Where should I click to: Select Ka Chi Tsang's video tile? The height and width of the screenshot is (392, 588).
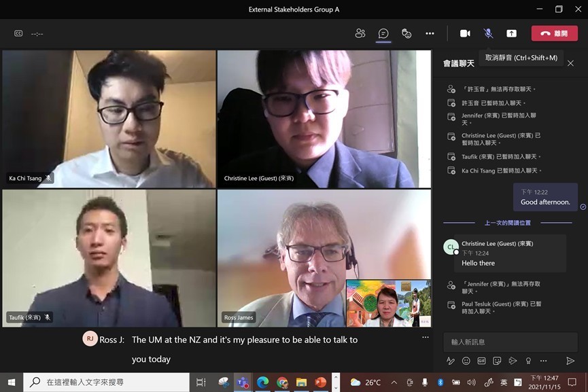coord(109,119)
